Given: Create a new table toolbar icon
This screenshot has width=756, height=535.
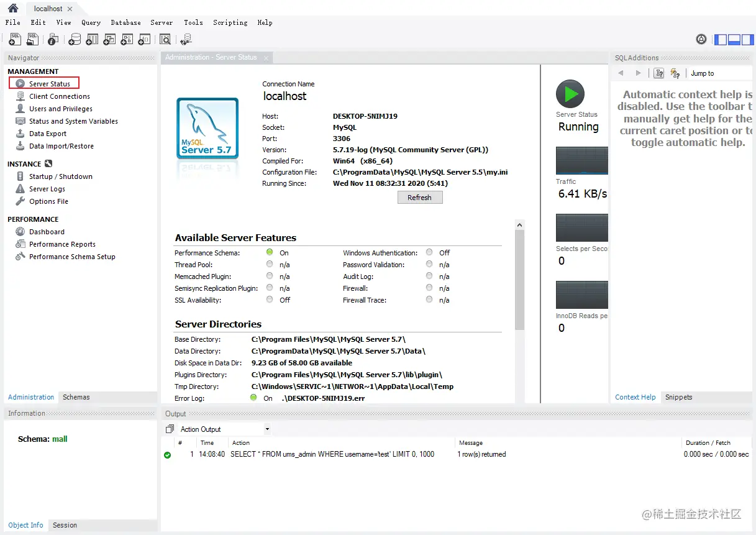Looking at the screenshot, I should [92, 39].
